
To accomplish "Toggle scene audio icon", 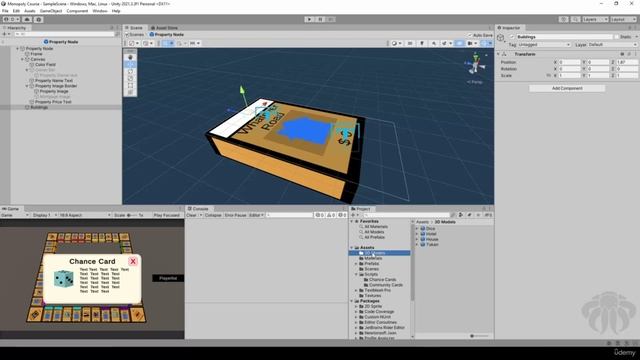I will click(434, 43).
